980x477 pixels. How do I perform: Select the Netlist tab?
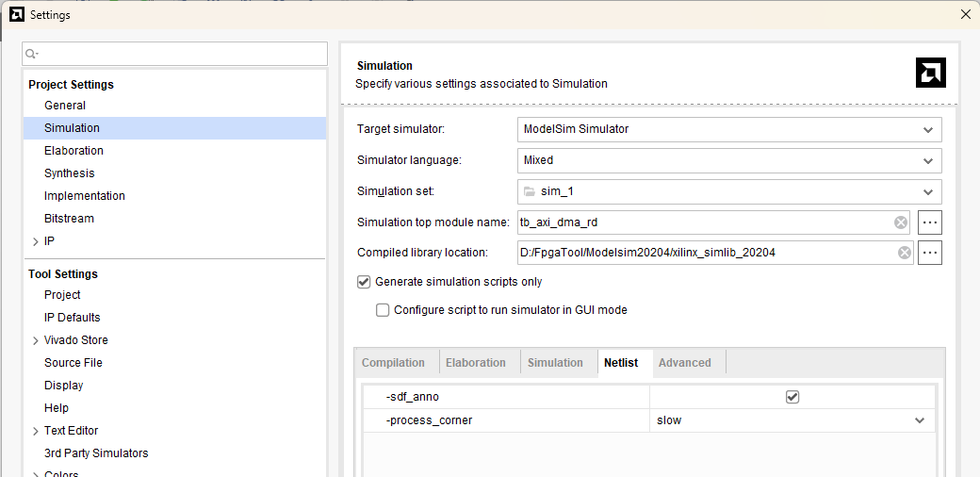click(621, 363)
